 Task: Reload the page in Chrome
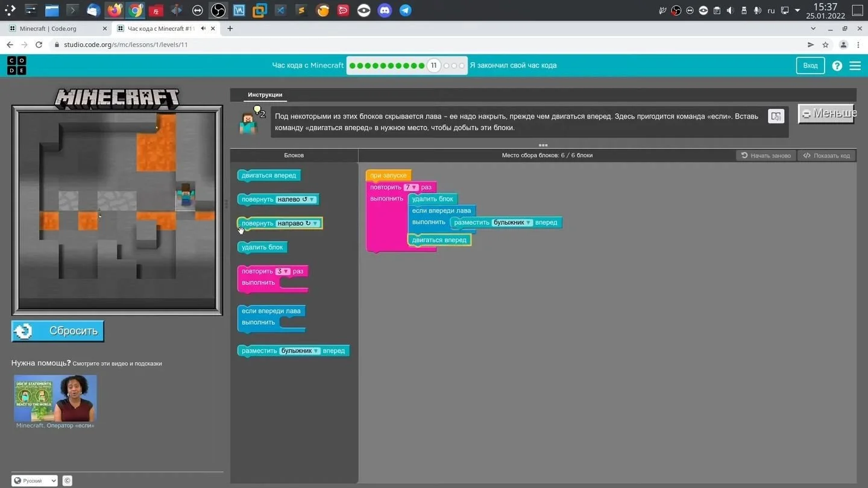pos(39,45)
